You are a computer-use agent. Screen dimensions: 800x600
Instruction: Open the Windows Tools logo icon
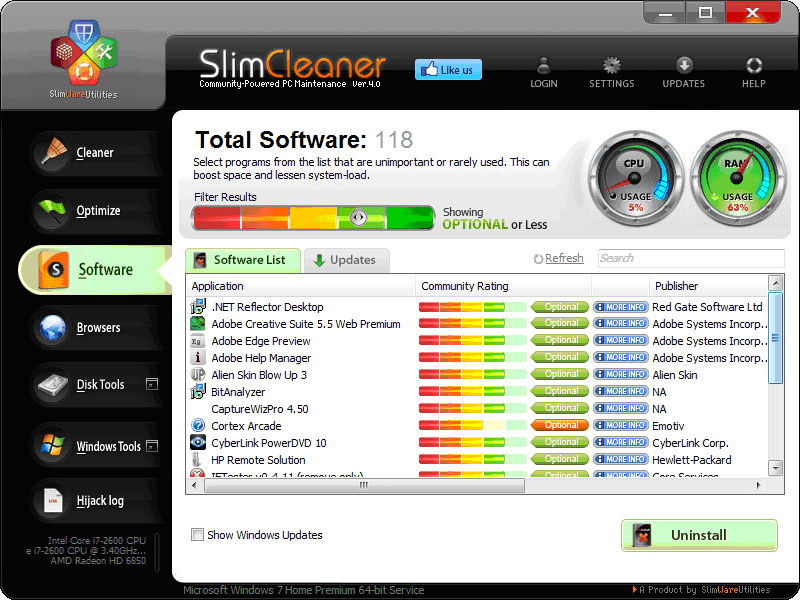pos(53,444)
